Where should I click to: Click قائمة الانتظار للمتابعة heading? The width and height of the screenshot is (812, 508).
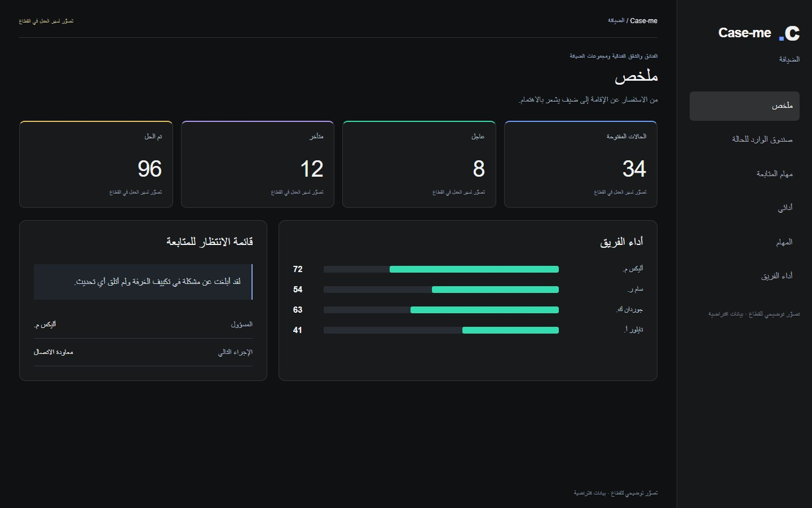coord(209,242)
